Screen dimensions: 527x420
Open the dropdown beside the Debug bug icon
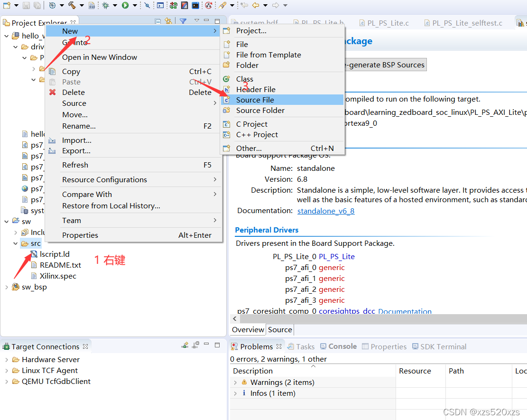115,5
